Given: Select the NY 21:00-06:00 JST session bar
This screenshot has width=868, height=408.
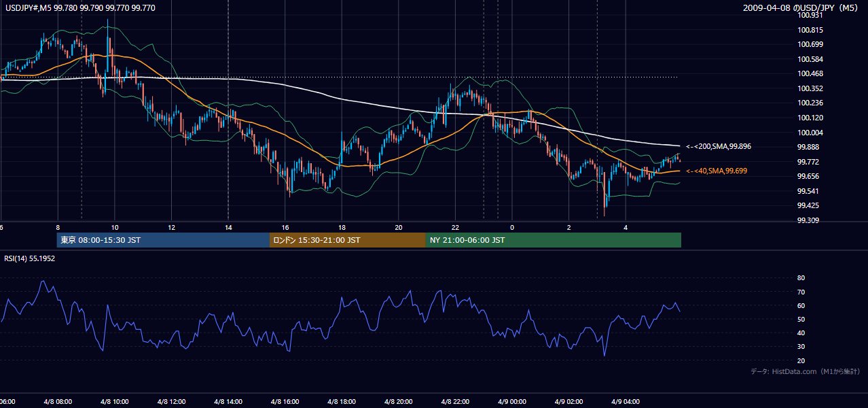Looking at the screenshot, I should tap(554, 240).
